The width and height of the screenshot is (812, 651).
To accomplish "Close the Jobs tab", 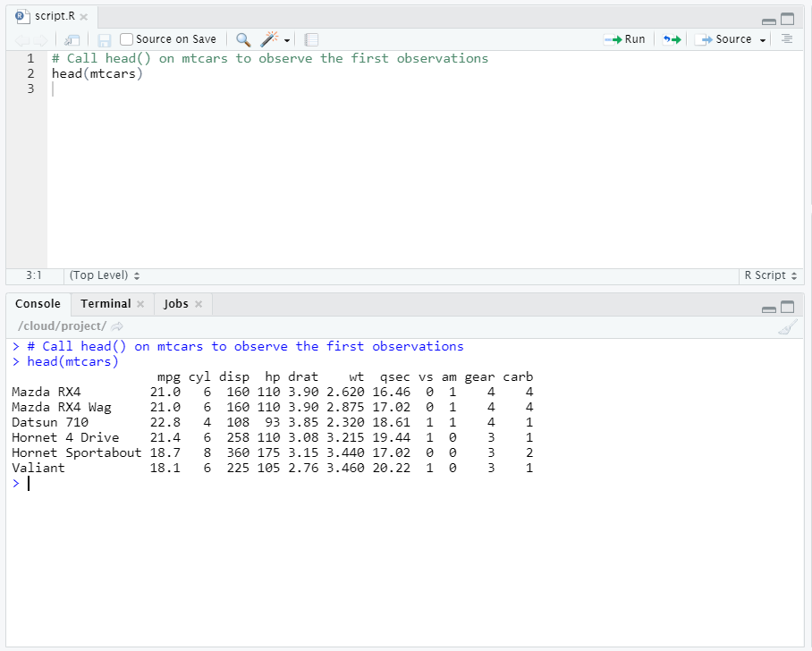I will [199, 305].
